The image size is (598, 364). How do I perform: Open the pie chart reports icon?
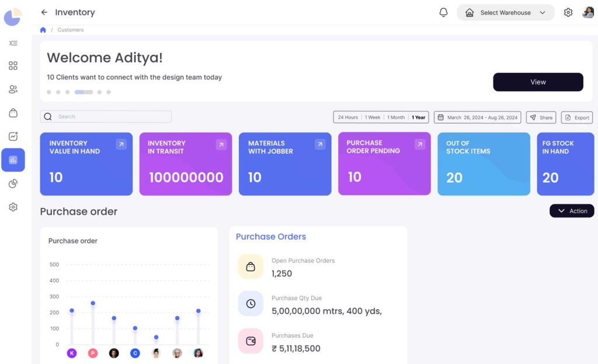[13, 183]
